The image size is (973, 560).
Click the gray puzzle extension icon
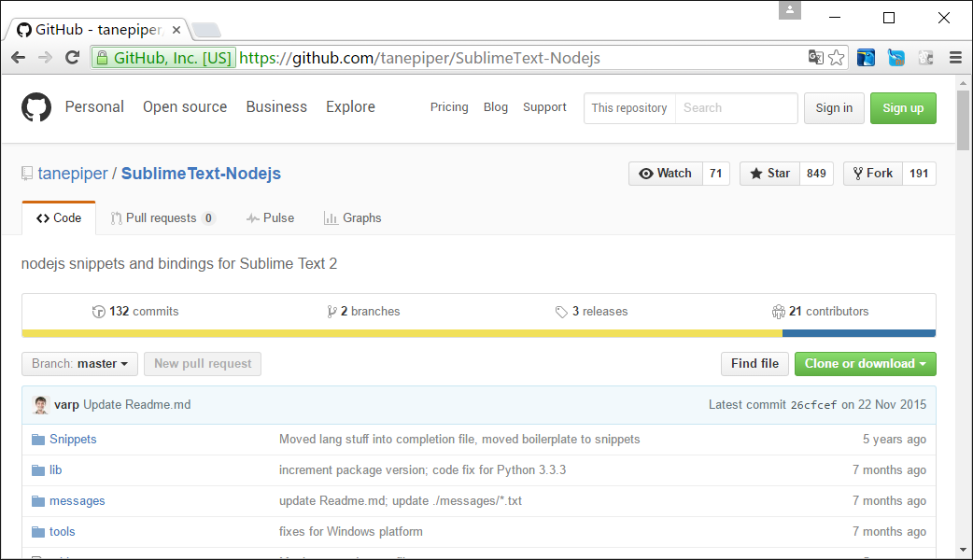925,58
